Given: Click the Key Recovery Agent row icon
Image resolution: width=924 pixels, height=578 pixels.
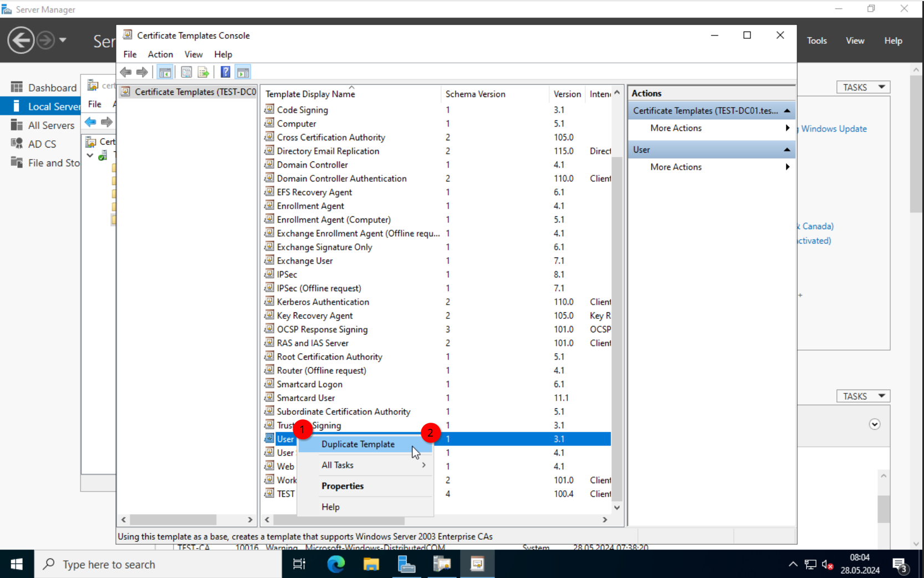Looking at the screenshot, I should (269, 315).
